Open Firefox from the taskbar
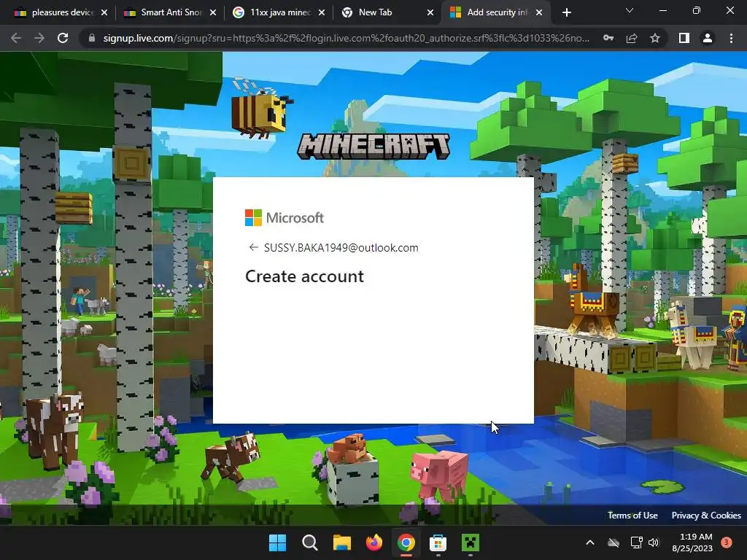The width and height of the screenshot is (747, 560). (x=374, y=542)
